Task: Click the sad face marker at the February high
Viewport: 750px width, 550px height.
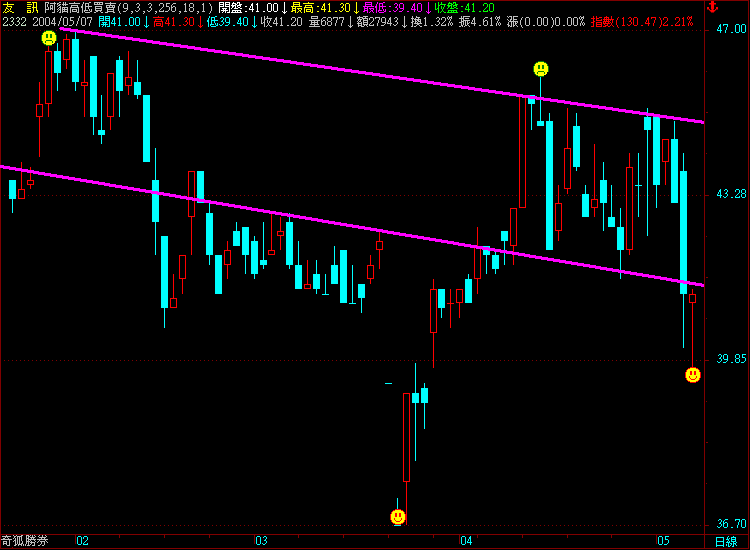Action: click(x=49, y=38)
